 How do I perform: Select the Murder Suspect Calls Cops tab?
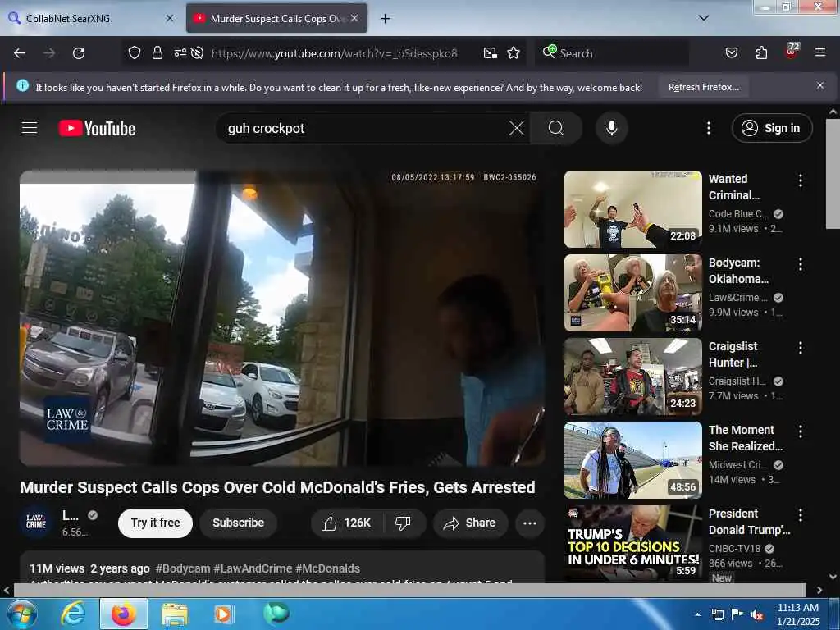(x=276, y=18)
